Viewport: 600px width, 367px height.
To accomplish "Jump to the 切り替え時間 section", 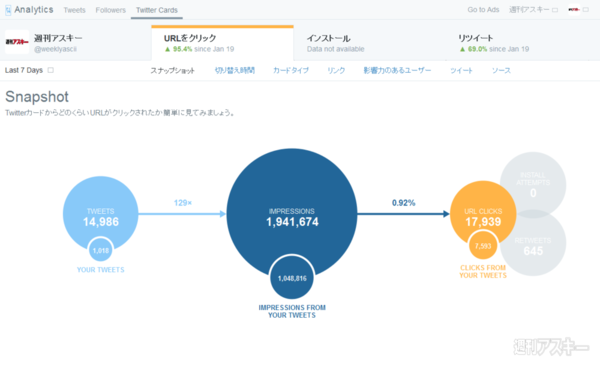I will tap(235, 70).
